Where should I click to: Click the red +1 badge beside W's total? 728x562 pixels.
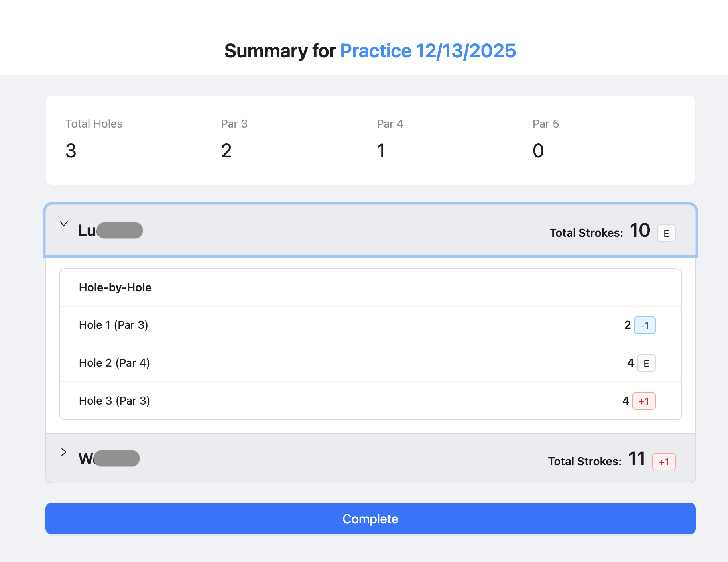(663, 462)
